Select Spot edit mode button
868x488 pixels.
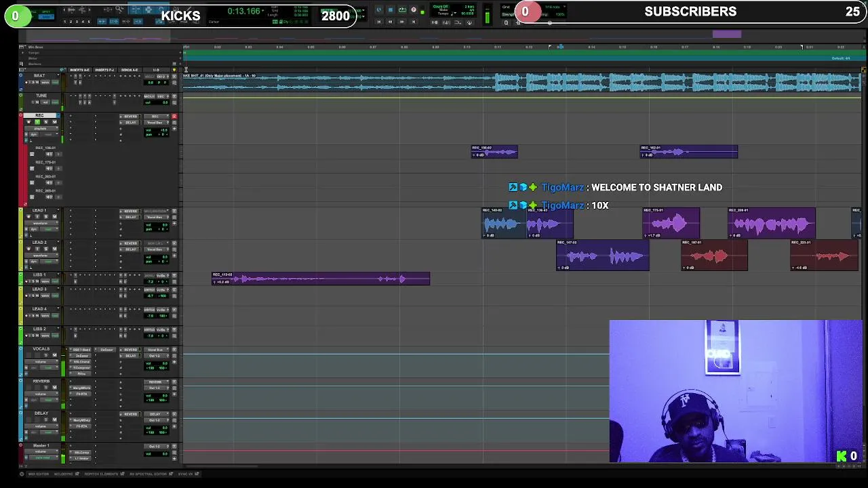[x=46, y=12]
